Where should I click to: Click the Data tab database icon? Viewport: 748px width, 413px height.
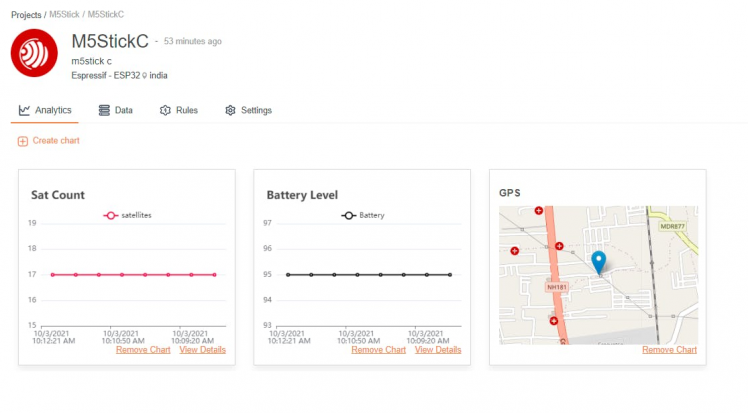(x=105, y=110)
